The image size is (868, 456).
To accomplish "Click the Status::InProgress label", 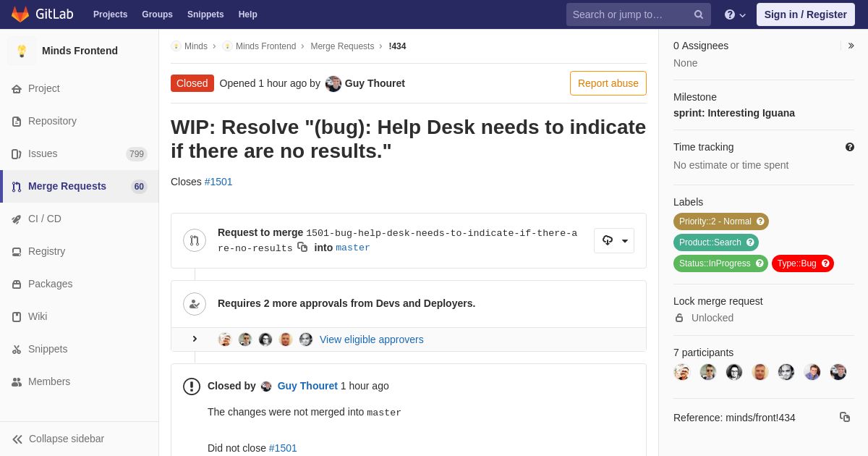I will coord(720,263).
